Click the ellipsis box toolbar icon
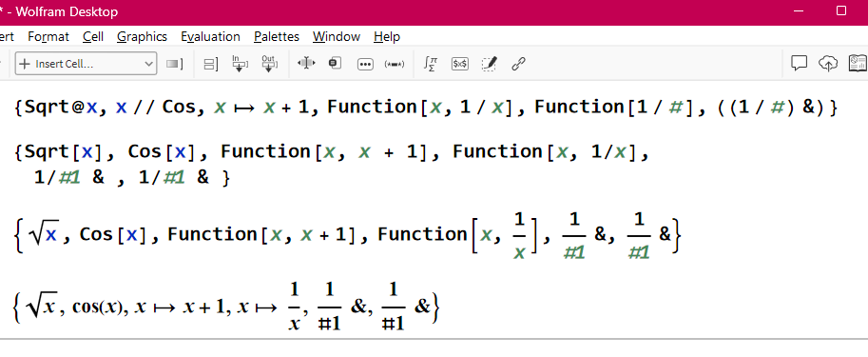 [365, 65]
